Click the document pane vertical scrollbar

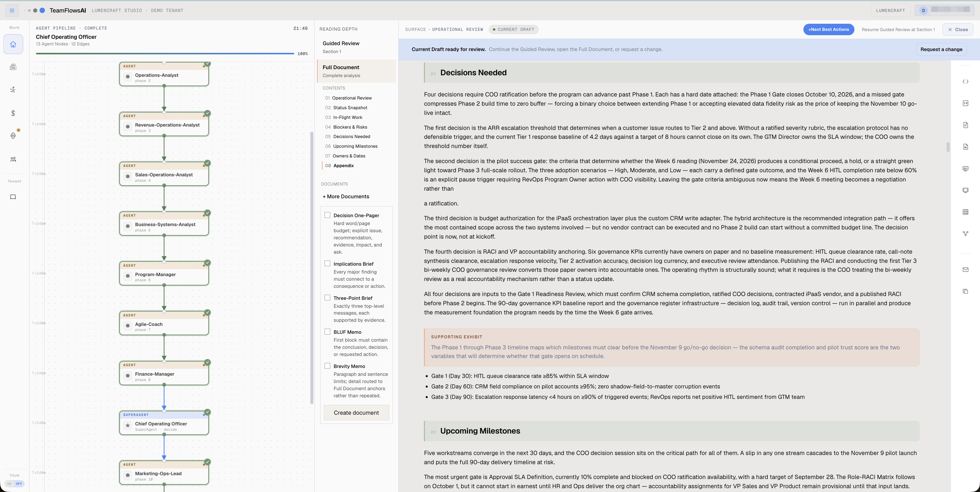(x=948, y=147)
